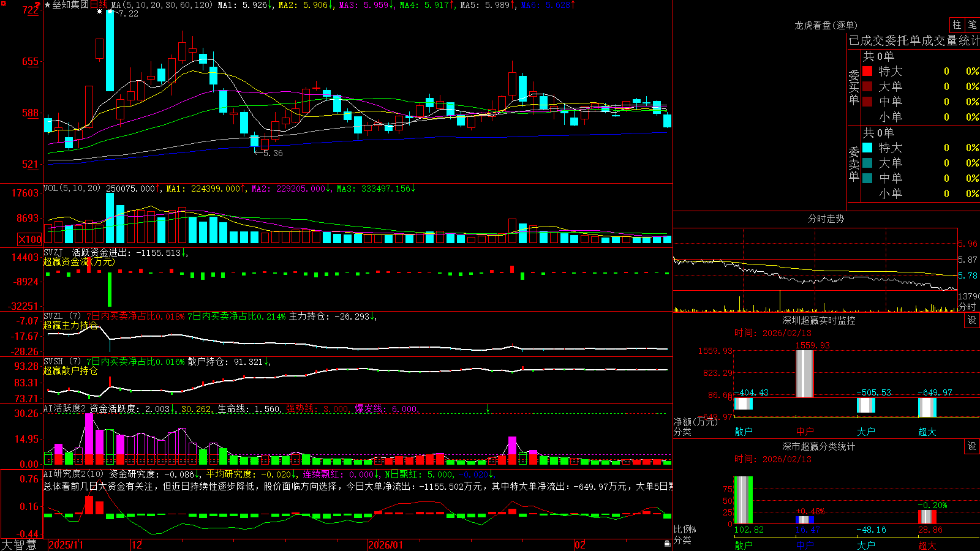Click the stock name 垒知集团
The width and height of the screenshot is (980, 551).
click(70, 5)
